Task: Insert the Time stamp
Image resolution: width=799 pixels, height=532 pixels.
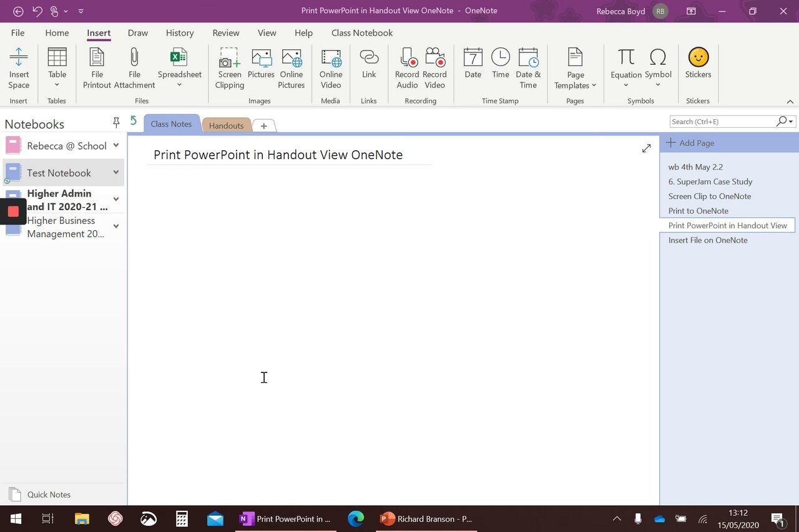Action: coord(501,64)
